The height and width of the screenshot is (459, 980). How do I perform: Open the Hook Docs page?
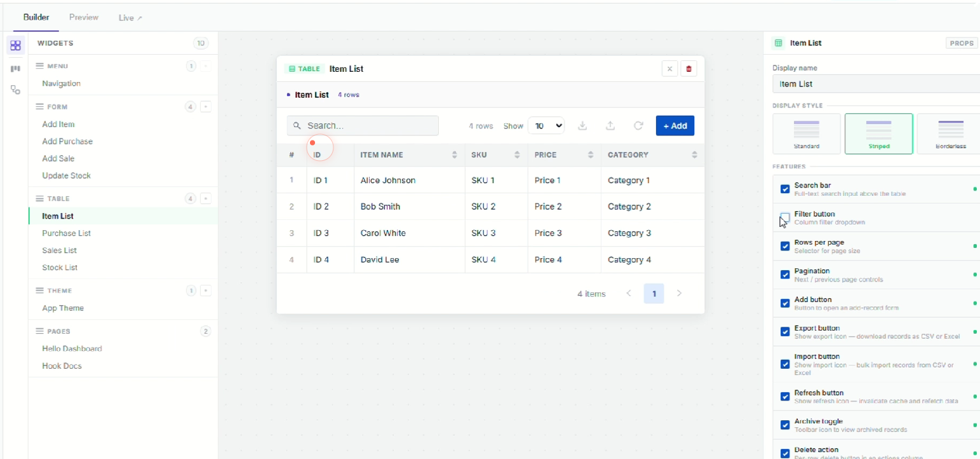62,366
